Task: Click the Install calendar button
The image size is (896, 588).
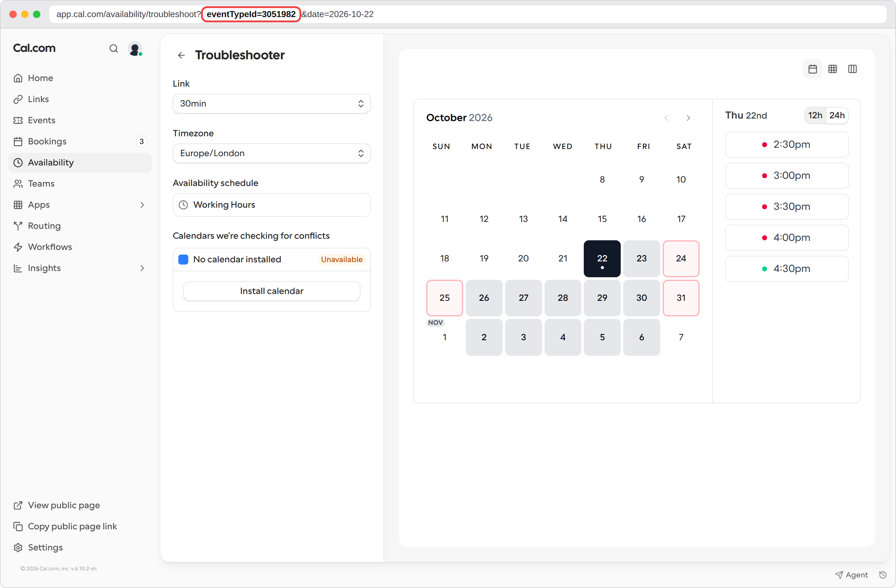Action: [x=272, y=291]
